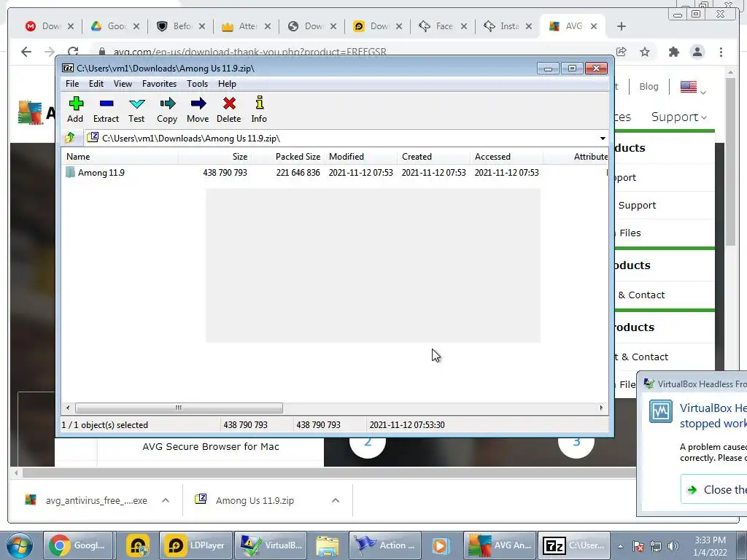Click the right arrow of 7-Zip's scrollbar

point(601,408)
